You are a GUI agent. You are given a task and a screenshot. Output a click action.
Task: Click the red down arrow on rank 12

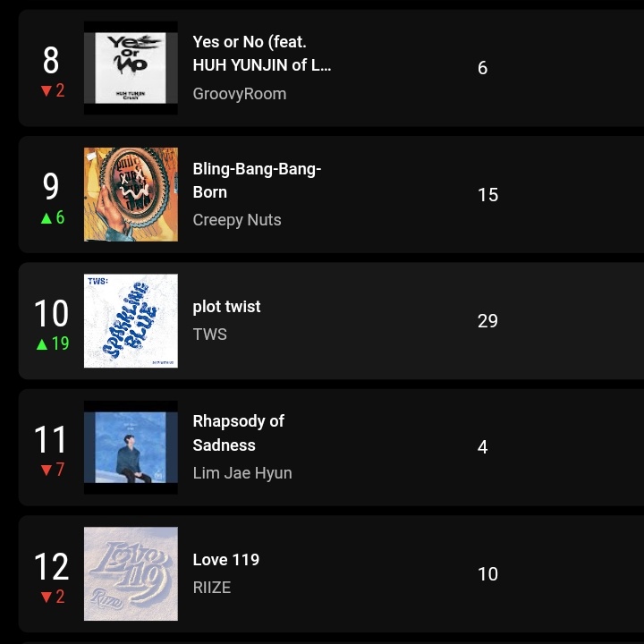pos(46,597)
